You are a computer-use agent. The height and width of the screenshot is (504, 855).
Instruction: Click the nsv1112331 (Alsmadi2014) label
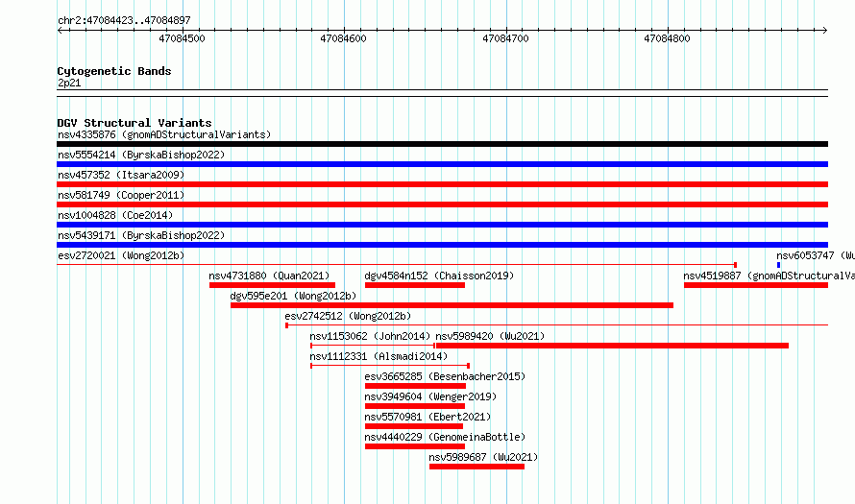[379, 356]
